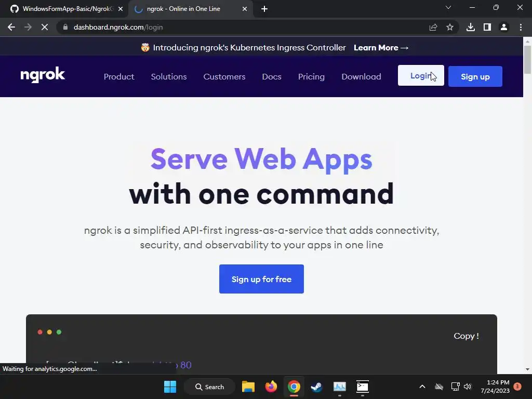Open Steam from the taskbar
The height and width of the screenshot is (399, 532).
[316, 387]
